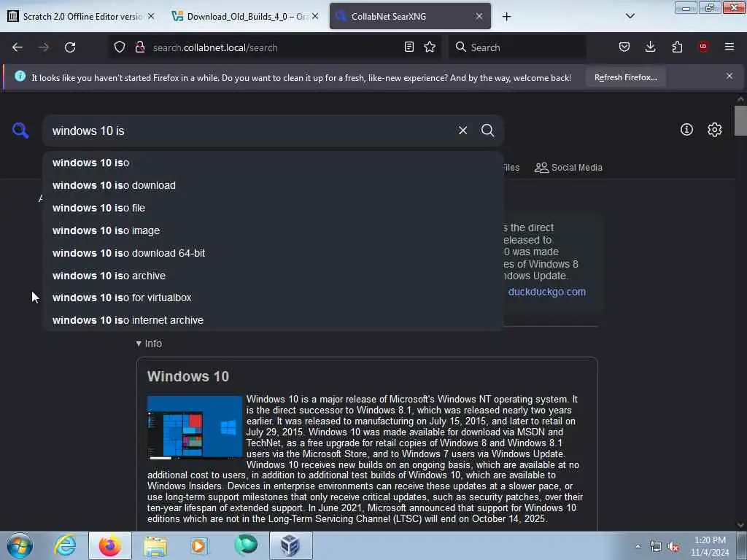
Task: Switch to Firefox taskbar button
Action: [x=110, y=545]
